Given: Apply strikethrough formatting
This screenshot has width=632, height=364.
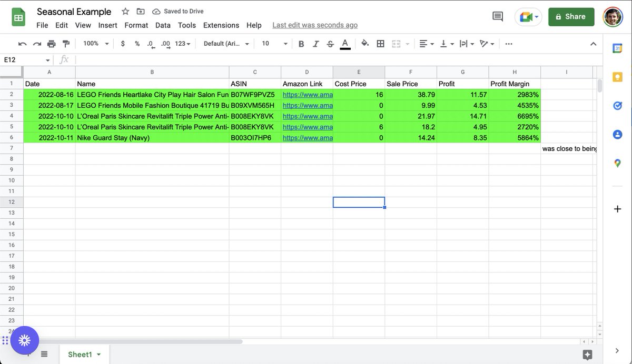Looking at the screenshot, I should click(330, 44).
